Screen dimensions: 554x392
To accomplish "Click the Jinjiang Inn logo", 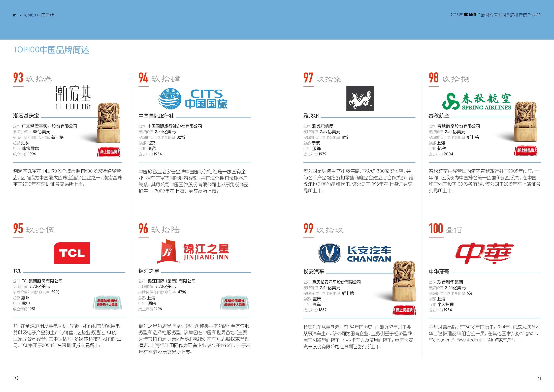I will click(192, 251).
